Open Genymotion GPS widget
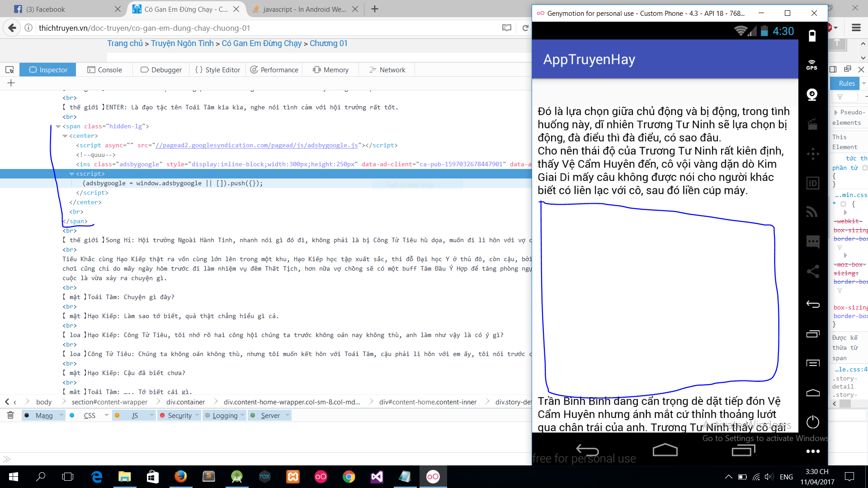Screen dimensions: 868x488 tap(812, 65)
